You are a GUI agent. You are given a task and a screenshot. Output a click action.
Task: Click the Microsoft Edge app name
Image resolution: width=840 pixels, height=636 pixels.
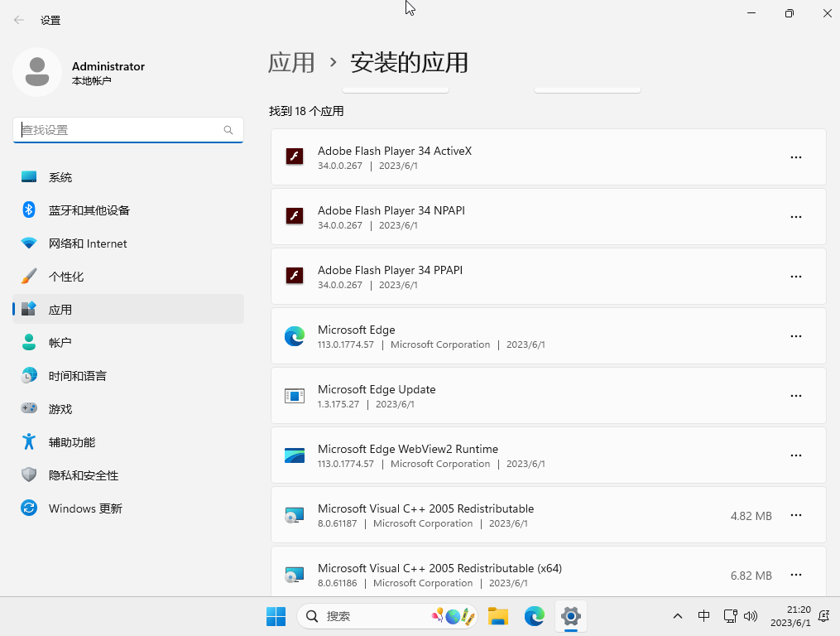click(x=357, y=330)
